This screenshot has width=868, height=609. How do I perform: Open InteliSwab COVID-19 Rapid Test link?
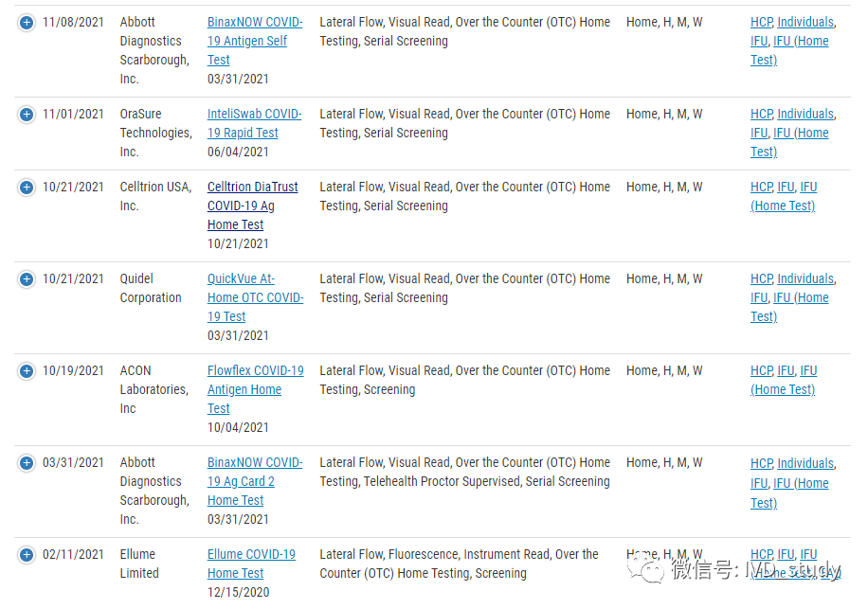pyautogui.click(x=254, y=123)
